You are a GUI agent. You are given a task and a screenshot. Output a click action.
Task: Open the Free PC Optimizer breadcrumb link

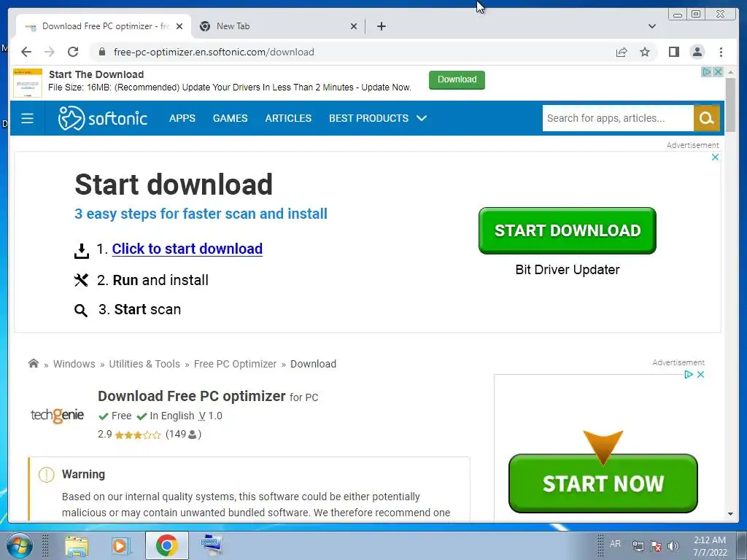click(235, 364)
